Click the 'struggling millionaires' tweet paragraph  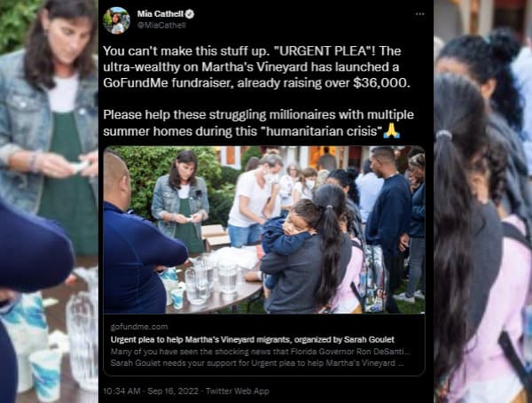258,123
